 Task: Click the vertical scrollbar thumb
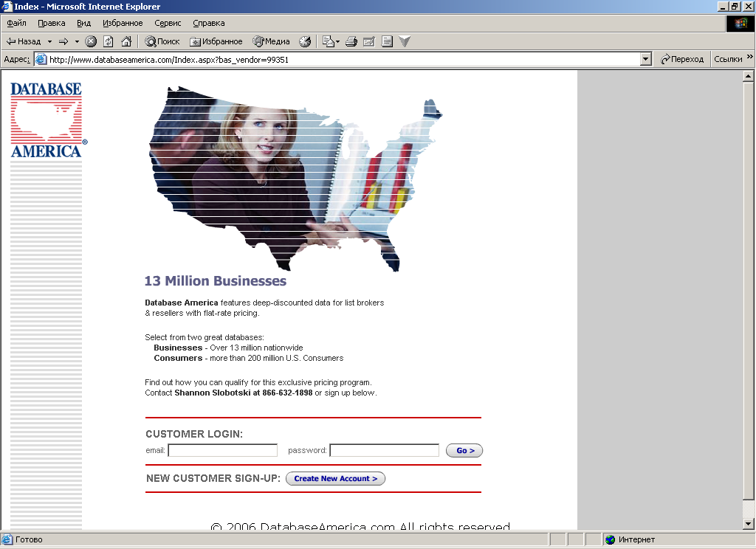[749, 291]
